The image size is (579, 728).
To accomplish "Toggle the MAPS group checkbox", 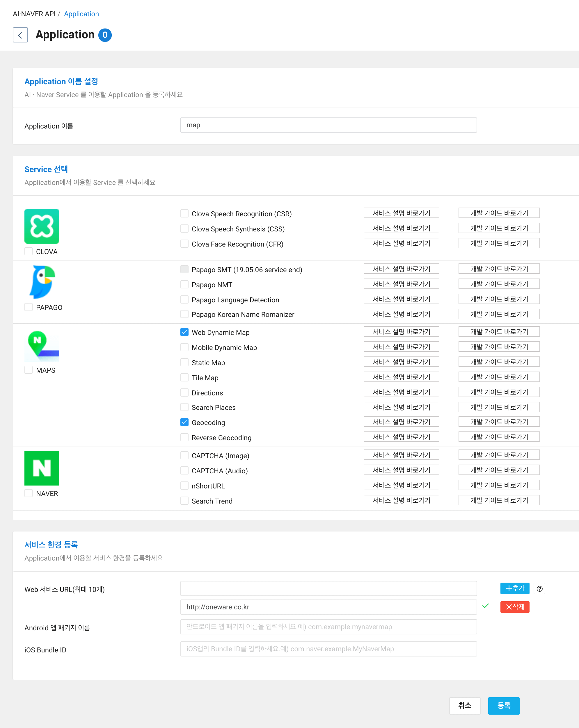I will click(29, 370).
